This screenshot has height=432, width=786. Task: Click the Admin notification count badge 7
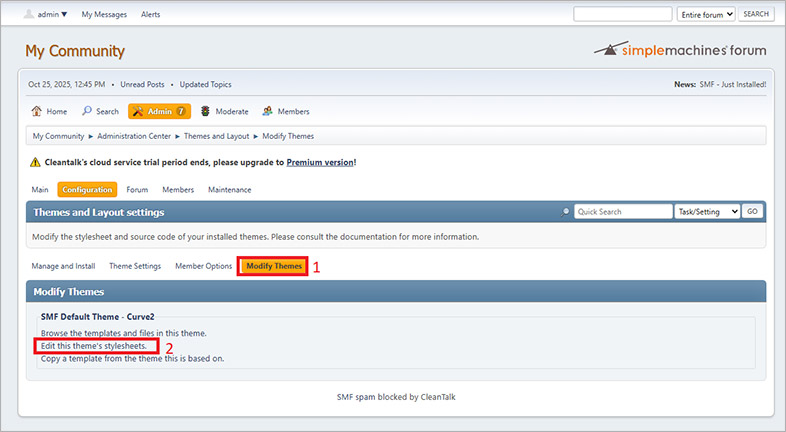point(181,111)
